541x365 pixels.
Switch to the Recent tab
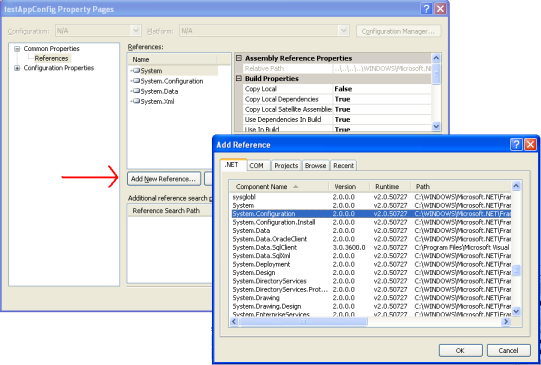(x=343, y=166)
